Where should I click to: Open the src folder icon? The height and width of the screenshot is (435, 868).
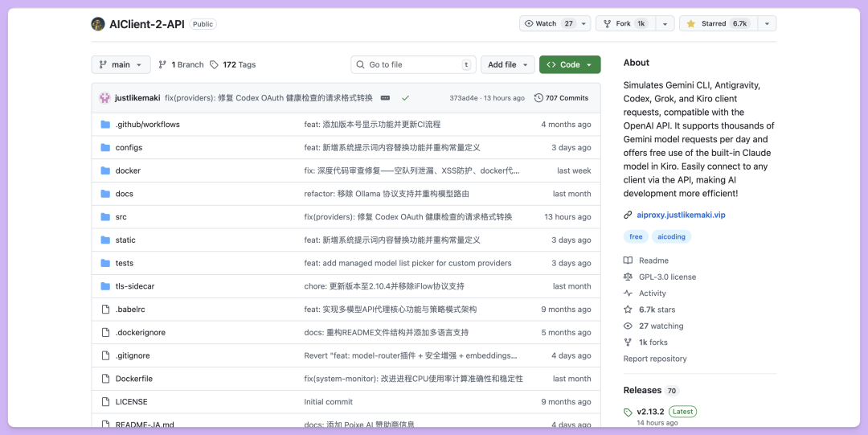click(105, 217)
